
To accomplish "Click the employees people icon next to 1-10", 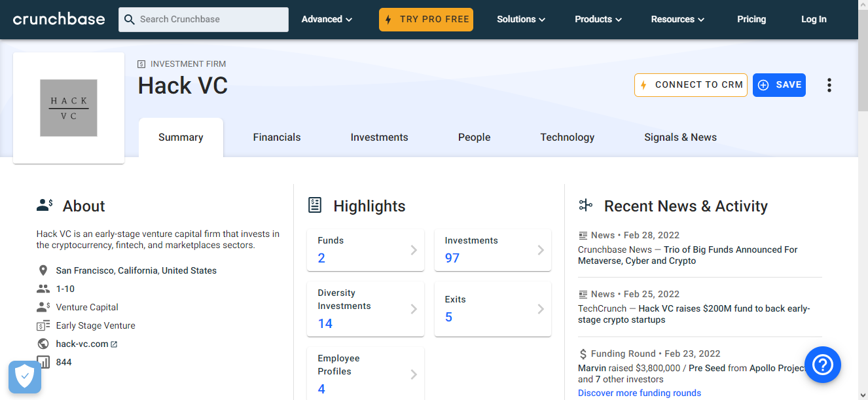I will tap(43, 289).
